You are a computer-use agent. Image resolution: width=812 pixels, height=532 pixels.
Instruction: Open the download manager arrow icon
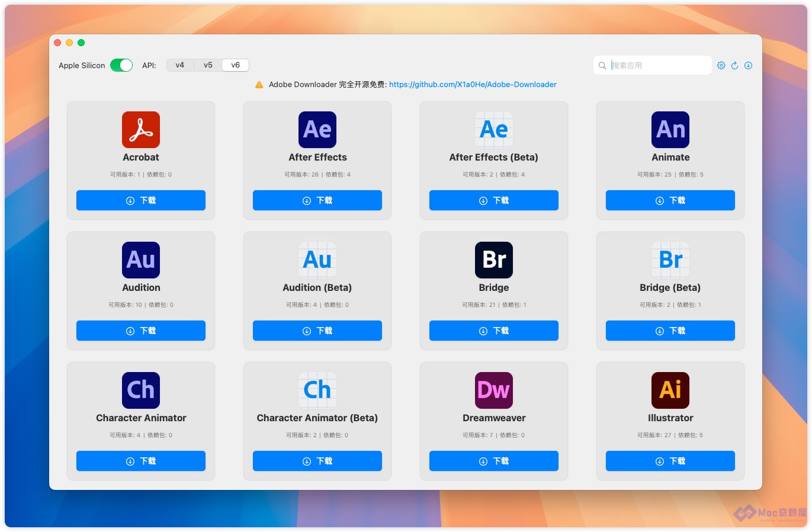point(748,66)
